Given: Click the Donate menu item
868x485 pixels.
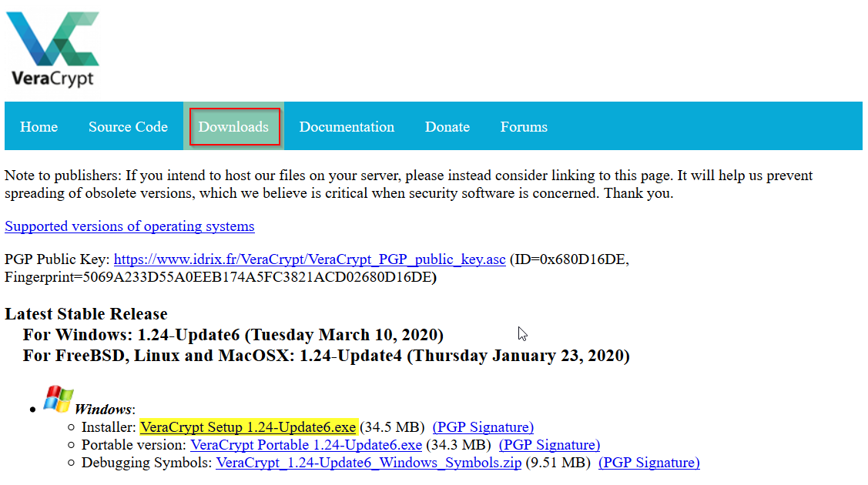Looking at the screenshot, I should point(447,126).
